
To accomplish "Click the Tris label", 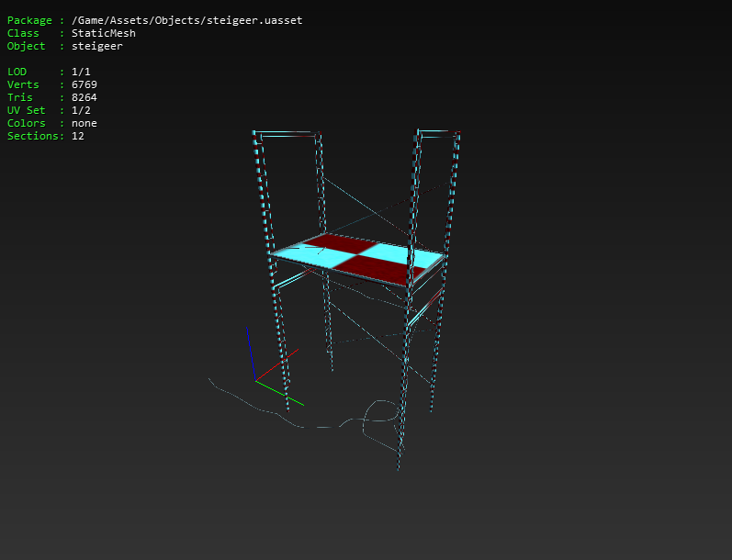I will point(19,97).
